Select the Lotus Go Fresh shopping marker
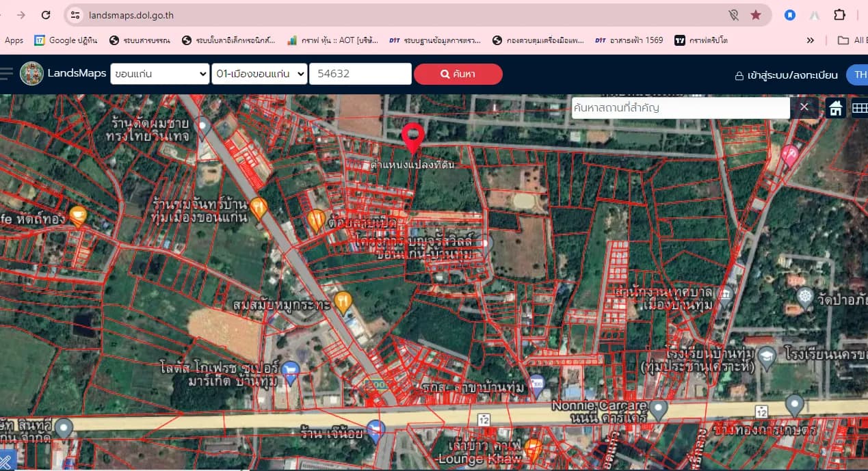868x471 pixels. 291,373
